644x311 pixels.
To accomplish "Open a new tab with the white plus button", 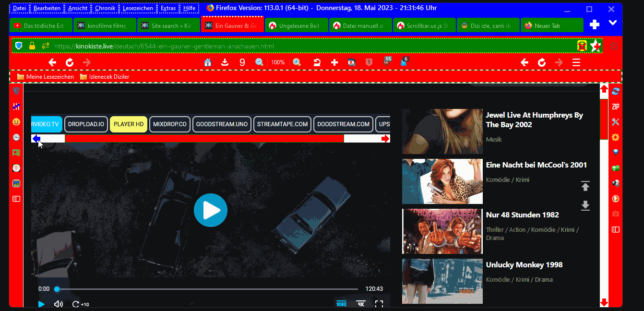I will 595,24.
